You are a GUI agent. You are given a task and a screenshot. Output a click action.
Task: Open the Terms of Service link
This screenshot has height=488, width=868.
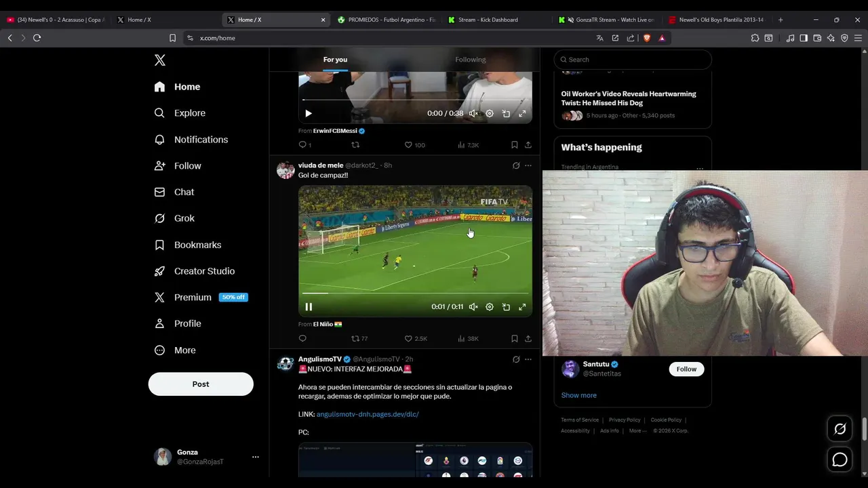tap(580, 420)
